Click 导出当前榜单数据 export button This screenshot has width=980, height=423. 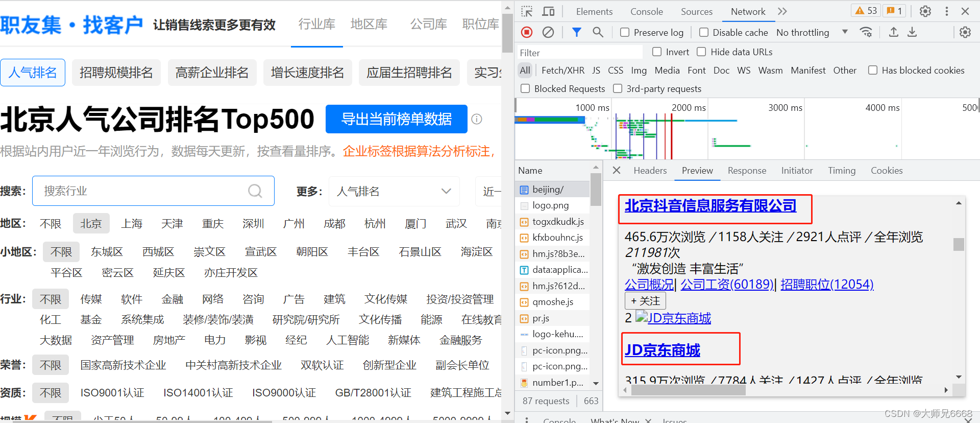click(x=396, y=119)
